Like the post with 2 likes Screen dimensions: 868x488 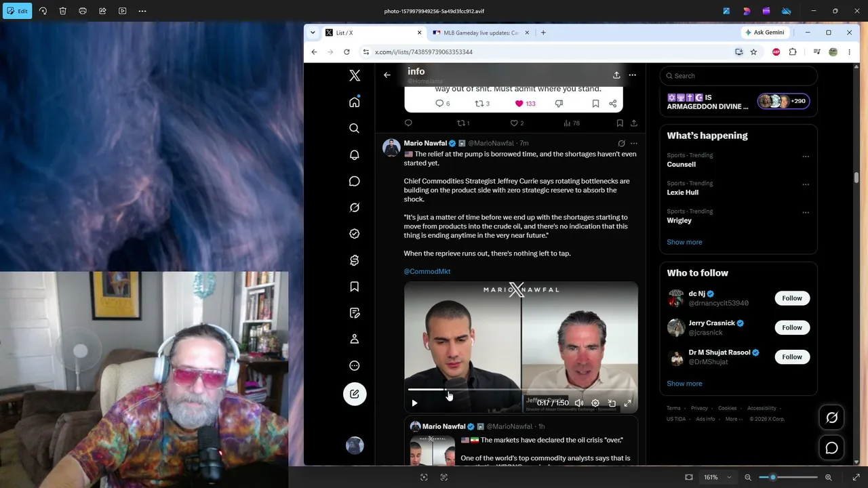(517, 123)
